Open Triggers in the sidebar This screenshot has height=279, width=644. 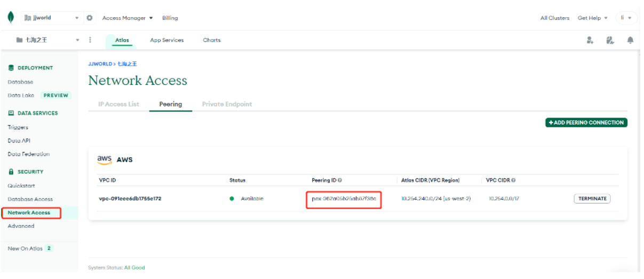[x=18, y=127]
